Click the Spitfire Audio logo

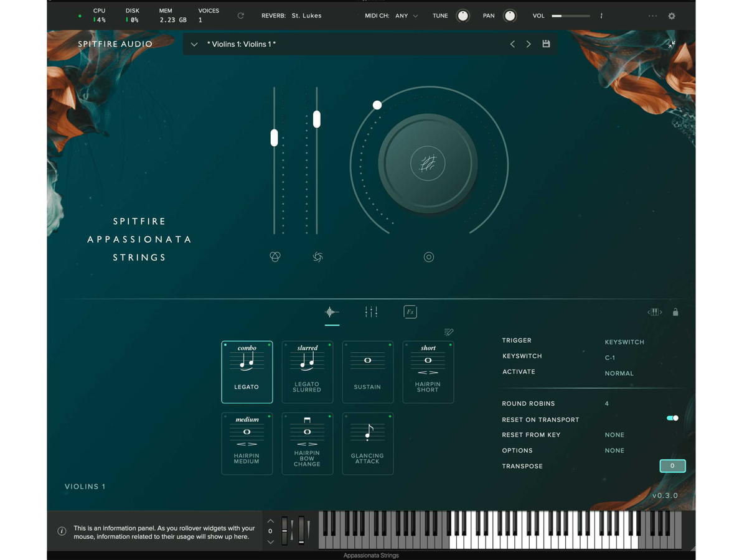115,44
